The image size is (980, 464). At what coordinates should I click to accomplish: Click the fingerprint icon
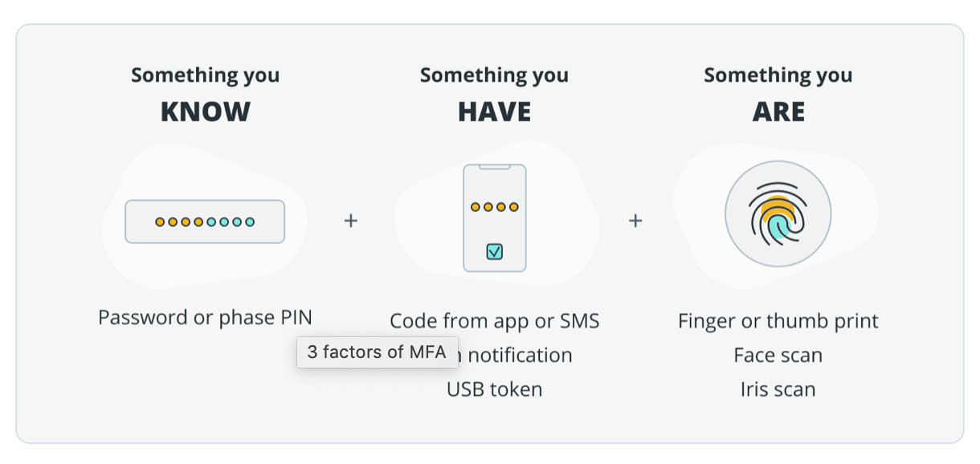(778, 214)
